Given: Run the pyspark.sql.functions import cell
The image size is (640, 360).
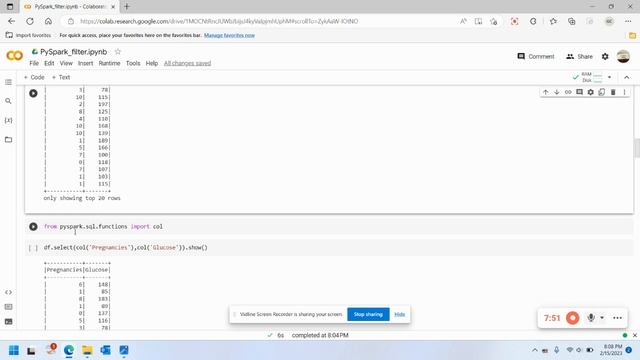Looking at the screenshot, I should click(33, 227).
